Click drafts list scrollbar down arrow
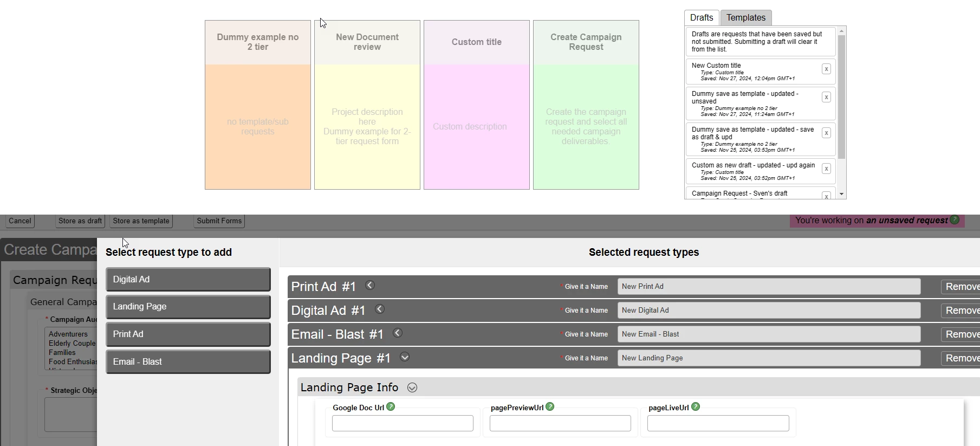The width and height of the screenshot is (980, 446). [841, 194]
